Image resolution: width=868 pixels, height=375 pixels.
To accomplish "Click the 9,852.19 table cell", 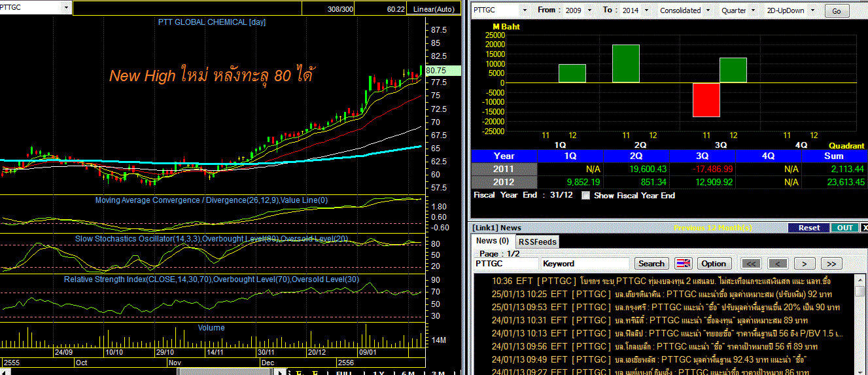I will click(570, 182).
